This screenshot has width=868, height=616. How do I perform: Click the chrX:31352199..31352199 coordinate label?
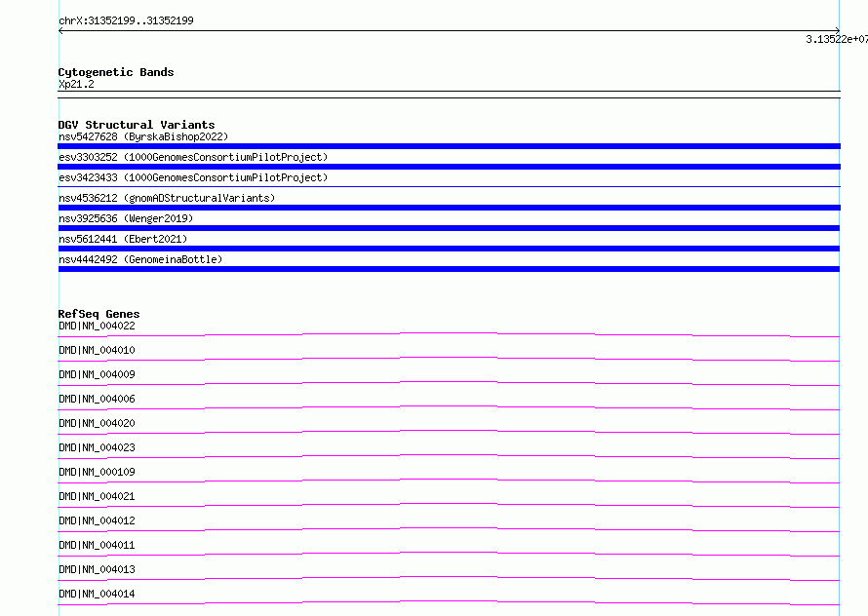click(126, 20)
